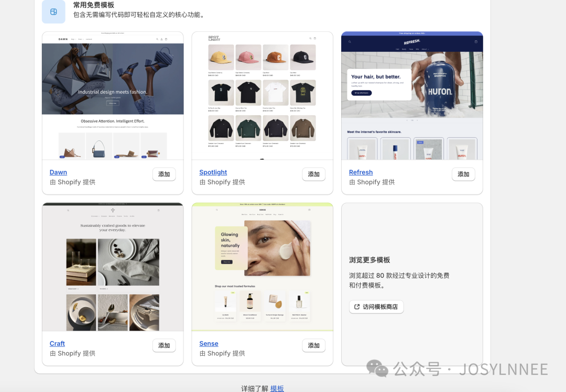The height and width of the screenshot is (392, 566).
Task: Click the Refresh theme preview thumbnail
Action: 412,94
